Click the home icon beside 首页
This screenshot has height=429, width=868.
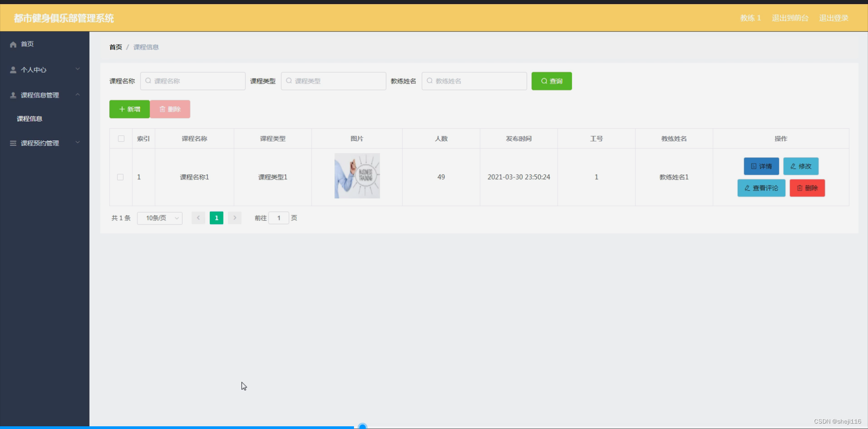pos(13,44)
